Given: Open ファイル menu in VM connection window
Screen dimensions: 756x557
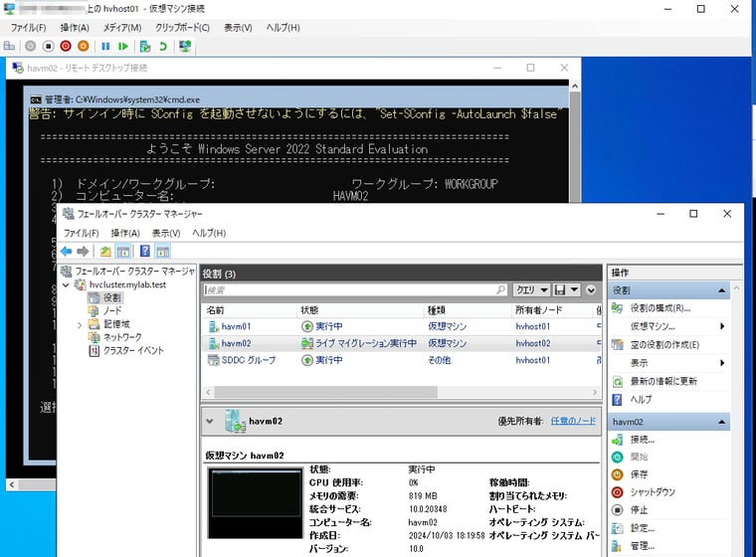Looking at the screenshot, I should click(29, 28).
